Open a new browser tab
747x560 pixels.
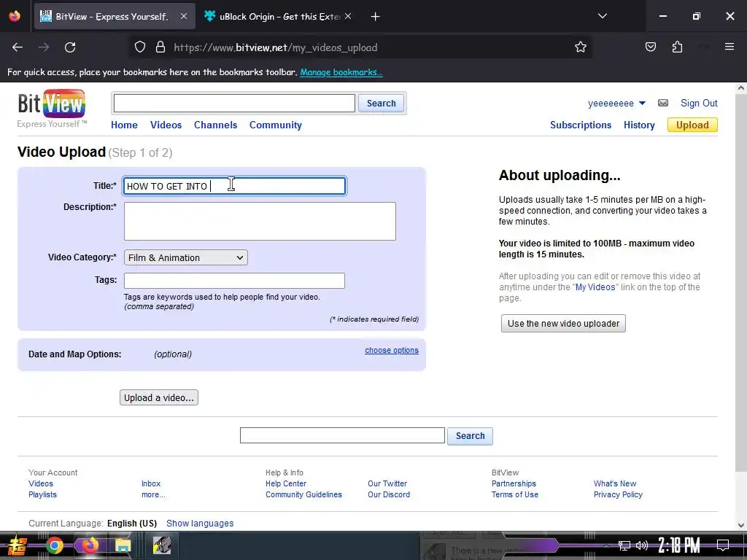376,17
